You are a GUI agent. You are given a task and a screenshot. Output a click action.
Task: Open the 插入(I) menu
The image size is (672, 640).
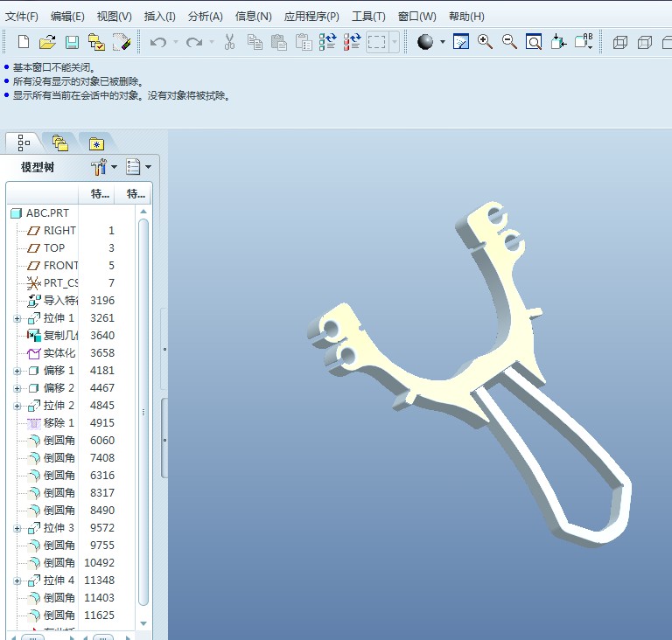tap(159, 17)
